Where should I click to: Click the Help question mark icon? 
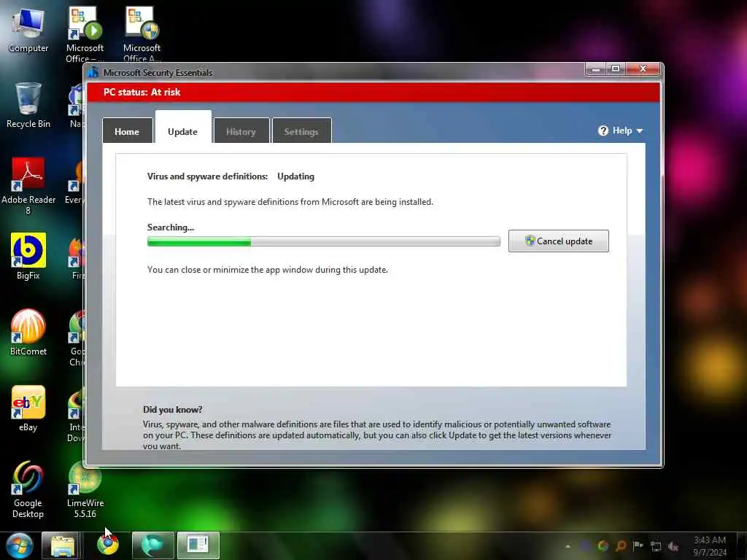pos(603,131)
